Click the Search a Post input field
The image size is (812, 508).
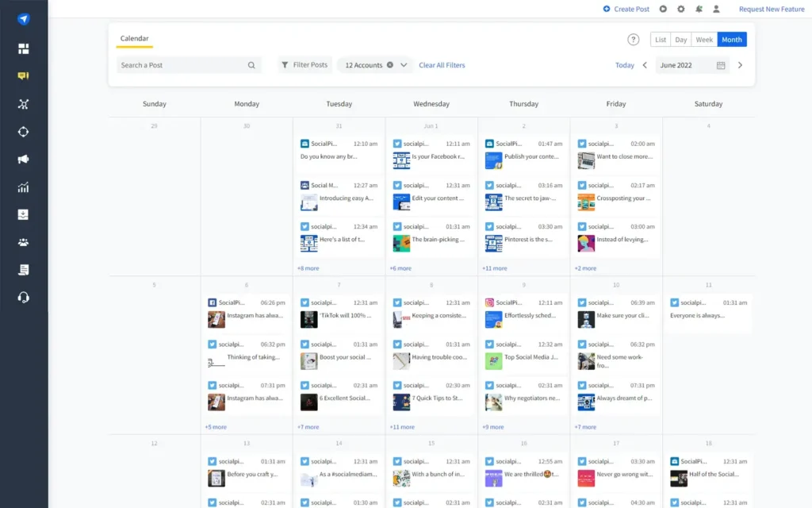189,65
